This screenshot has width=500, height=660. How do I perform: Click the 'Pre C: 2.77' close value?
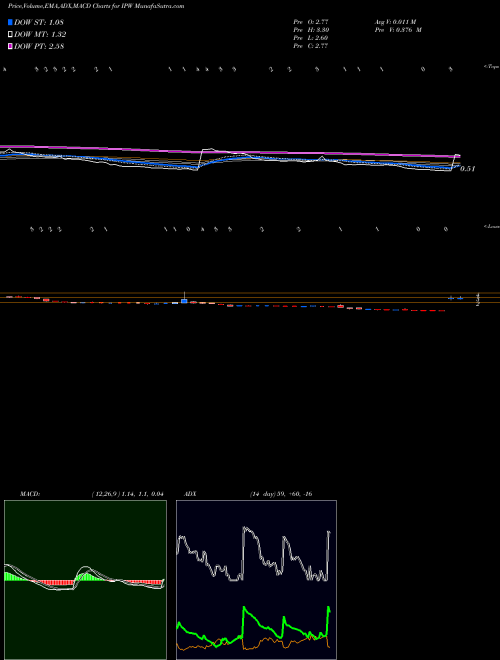(x=311, y=46)
